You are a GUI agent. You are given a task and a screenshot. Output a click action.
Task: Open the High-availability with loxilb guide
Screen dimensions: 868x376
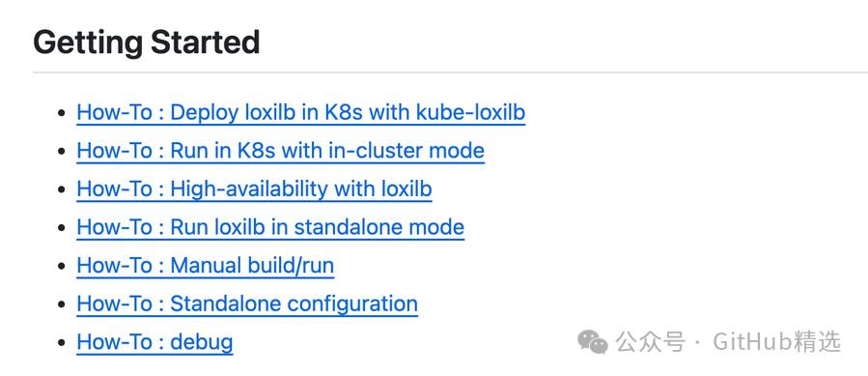[254, 189]
